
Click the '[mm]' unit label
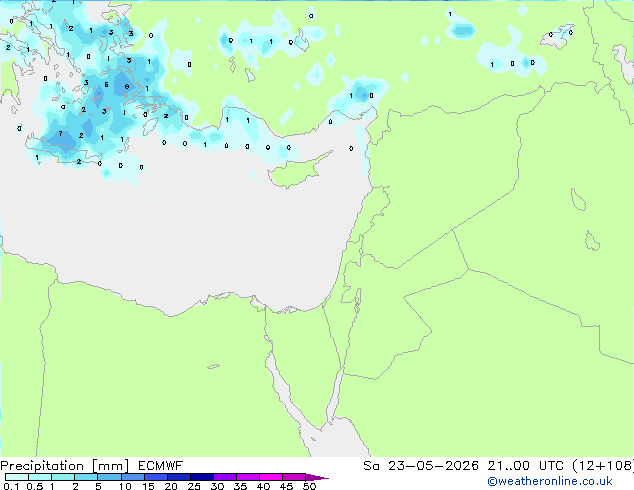pos(111,466)
